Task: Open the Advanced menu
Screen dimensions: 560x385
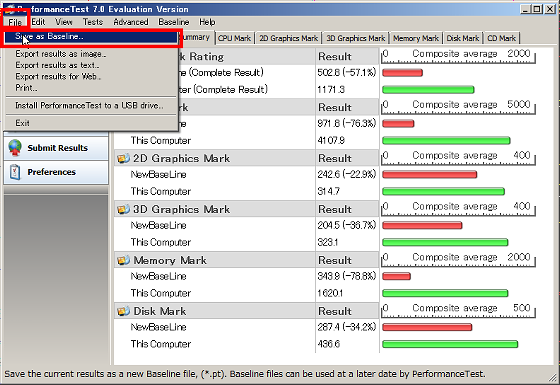Action: point(131,22)
